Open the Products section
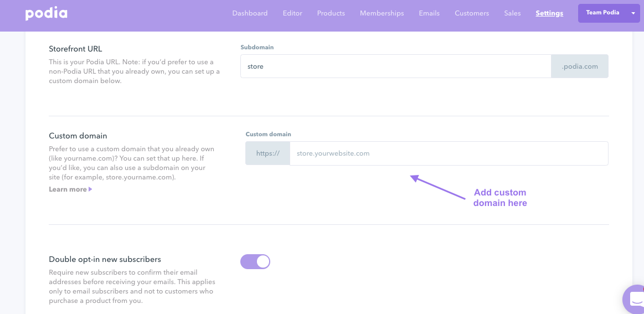Viewport: 644px width, 314px height. pos(331,13)
